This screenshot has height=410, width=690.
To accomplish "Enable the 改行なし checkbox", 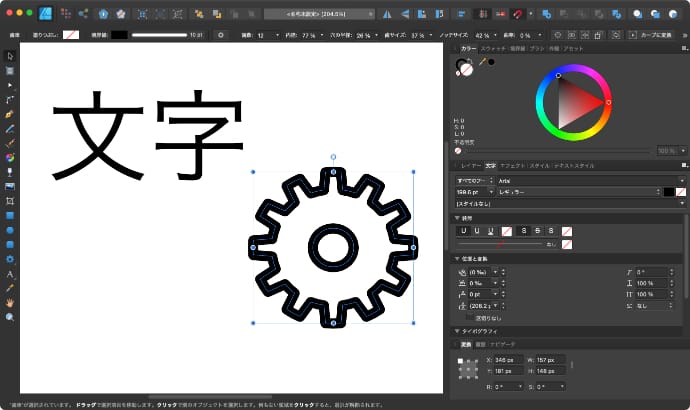I will click(x=469, y=317).
